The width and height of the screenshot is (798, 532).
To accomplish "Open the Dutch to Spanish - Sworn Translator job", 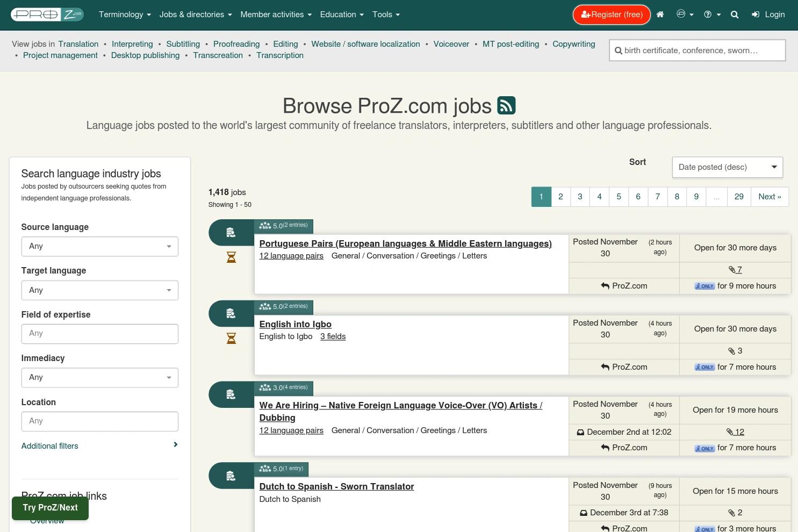I will (x=336, y=486).
